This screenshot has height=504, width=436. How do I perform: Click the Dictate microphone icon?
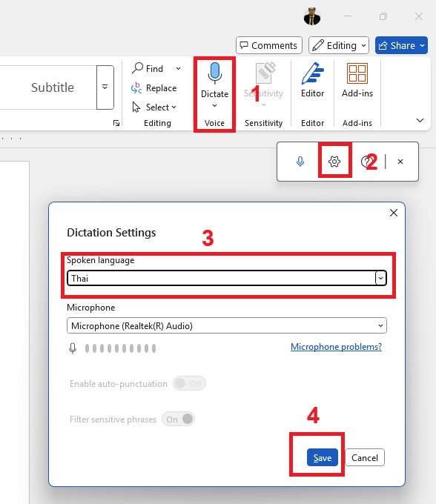click(x=214, y=73)
